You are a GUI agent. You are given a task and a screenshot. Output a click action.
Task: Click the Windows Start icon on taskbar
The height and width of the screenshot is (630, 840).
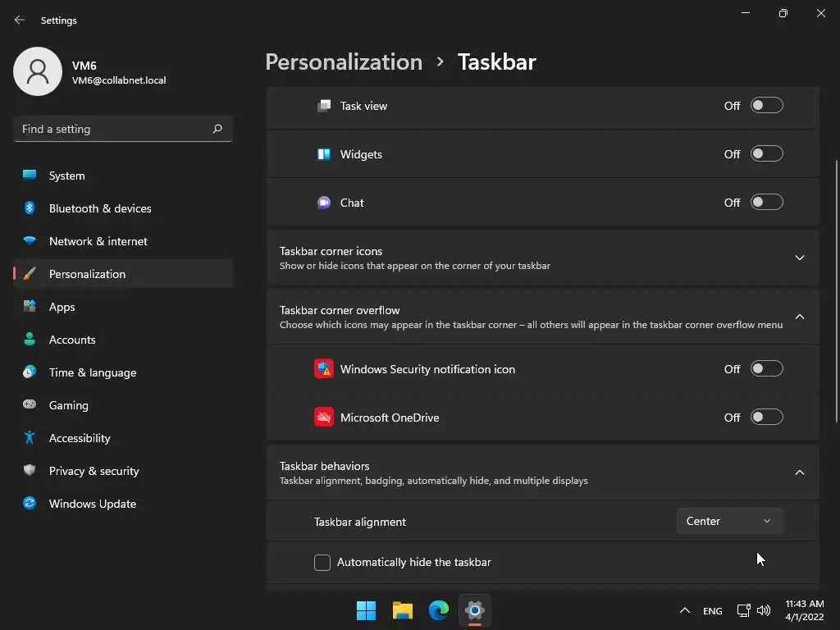pyautogui.click(x=366, y=610)
